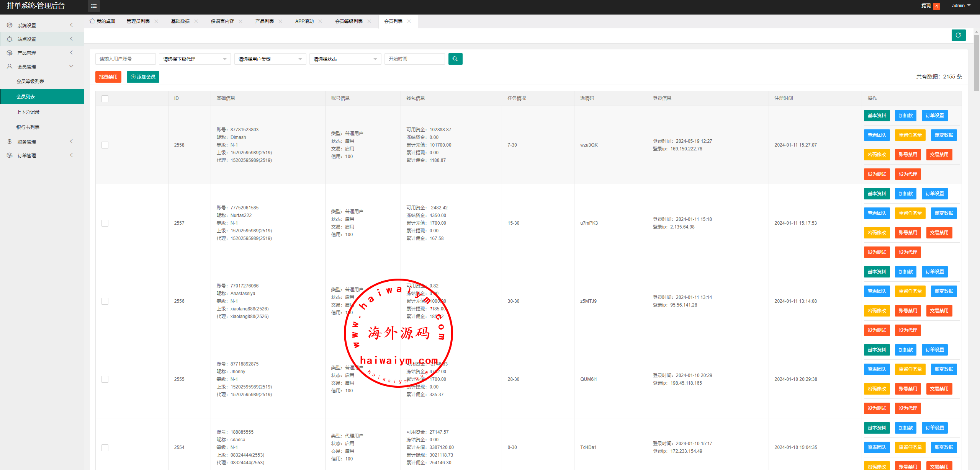
Task: Click the green refresh icon button
Action: (x=958, y=35)
